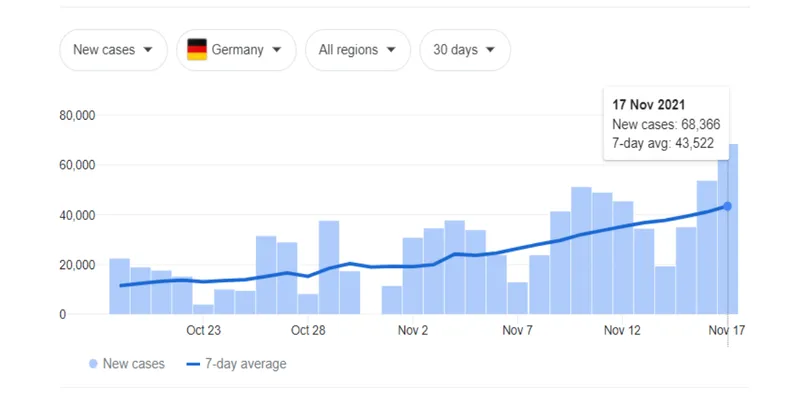Click the 17 Nov 2021 tooltip

click(x=666, y=124)
